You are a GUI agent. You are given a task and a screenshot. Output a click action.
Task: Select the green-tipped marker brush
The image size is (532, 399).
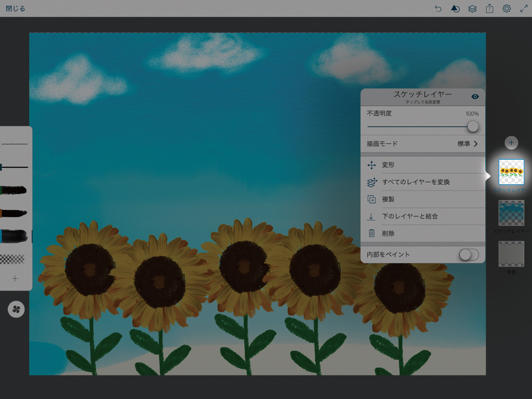14,190
